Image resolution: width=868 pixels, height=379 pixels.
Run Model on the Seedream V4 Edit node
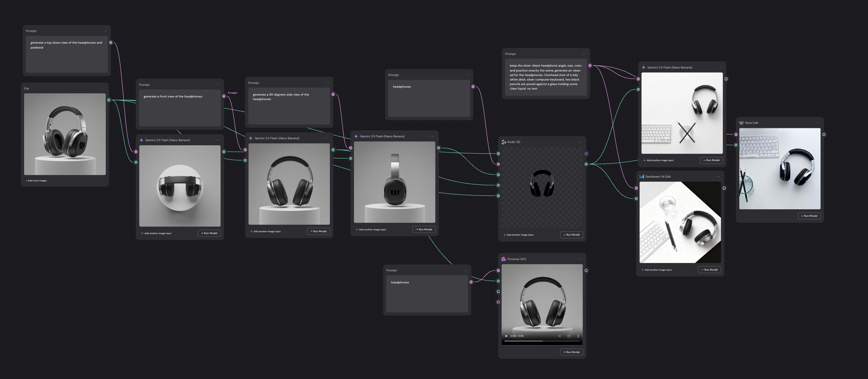710,270
